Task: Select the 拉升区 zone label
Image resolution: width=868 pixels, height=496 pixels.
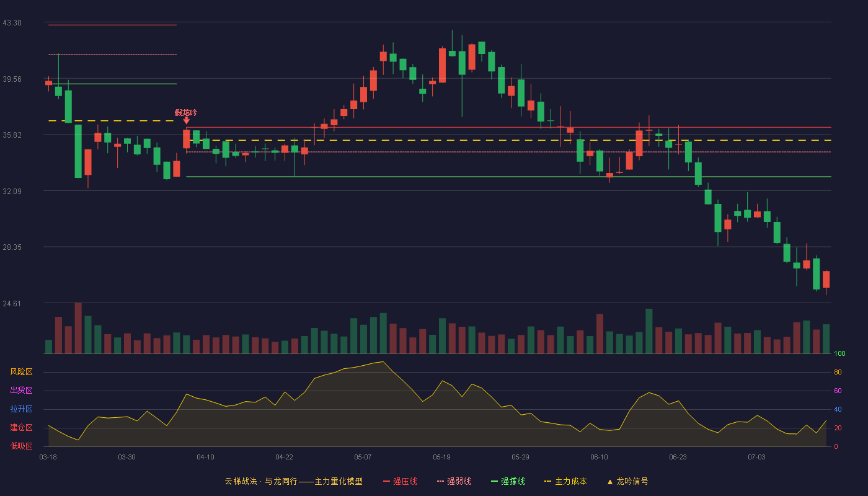Action: 21,409
